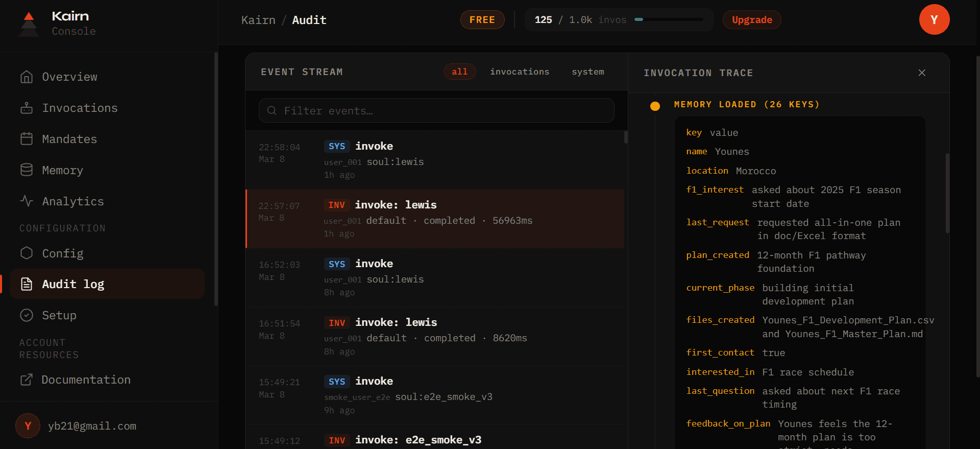Open the yb21@gmail.com account entry

point(92,426)
